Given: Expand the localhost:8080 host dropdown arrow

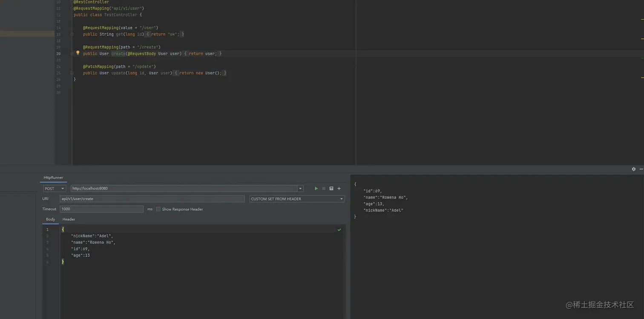Looking at the screenshot, I should 300,188.
